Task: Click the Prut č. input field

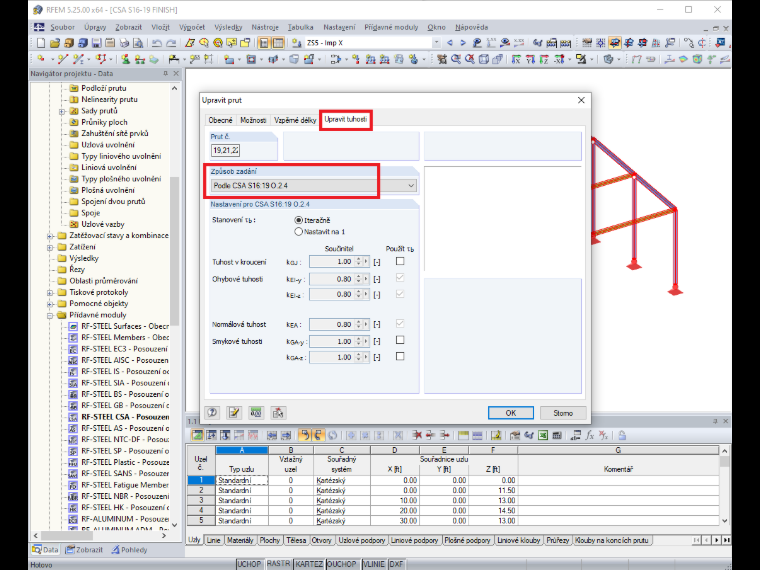Action: coord(225,150)
